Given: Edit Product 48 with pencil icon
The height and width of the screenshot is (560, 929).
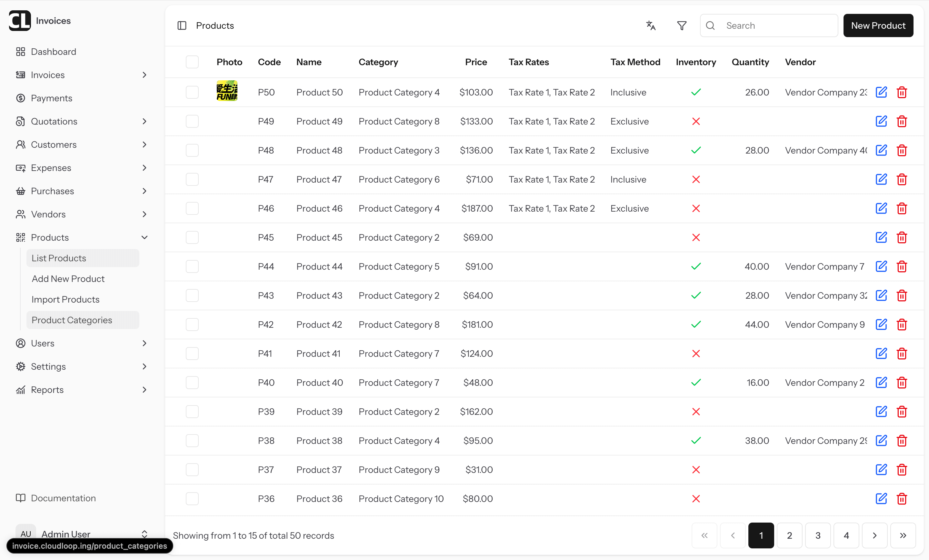Looking at the screenshot, I should point(881,150).
